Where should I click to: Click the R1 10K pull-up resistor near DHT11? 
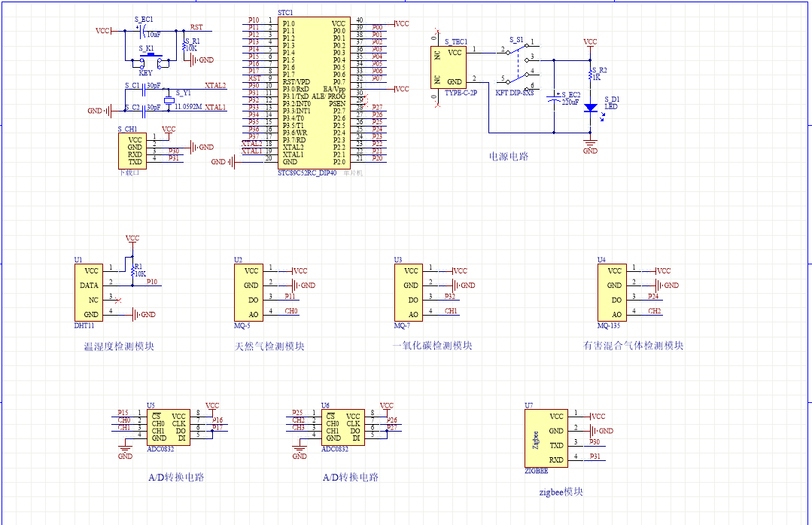132,269
